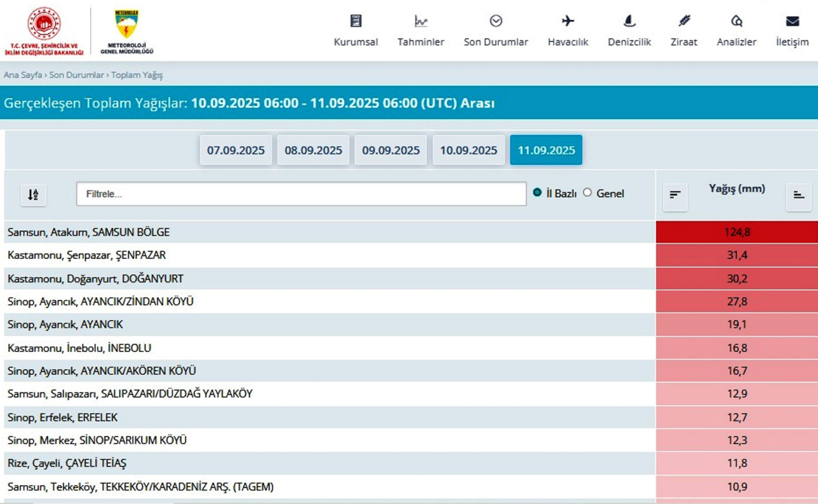Select the İl Bazlı radio option
818x504 pixels.
pos(538,192)
